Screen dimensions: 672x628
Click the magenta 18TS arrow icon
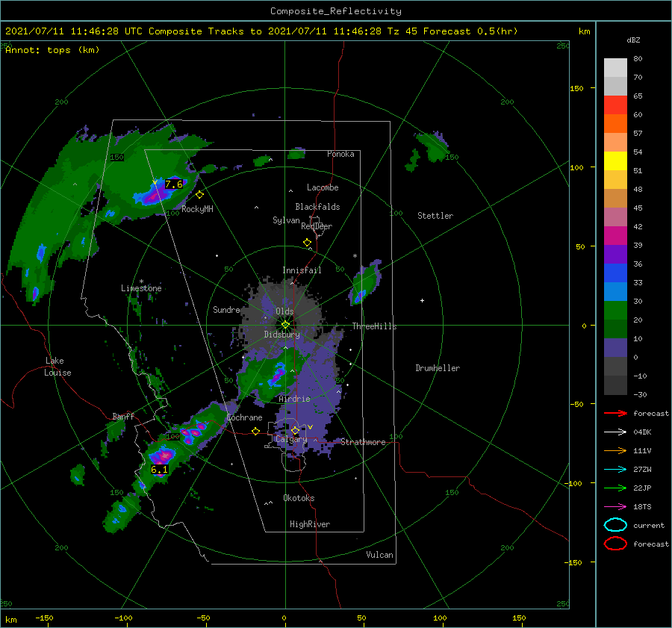pos(615,507)
